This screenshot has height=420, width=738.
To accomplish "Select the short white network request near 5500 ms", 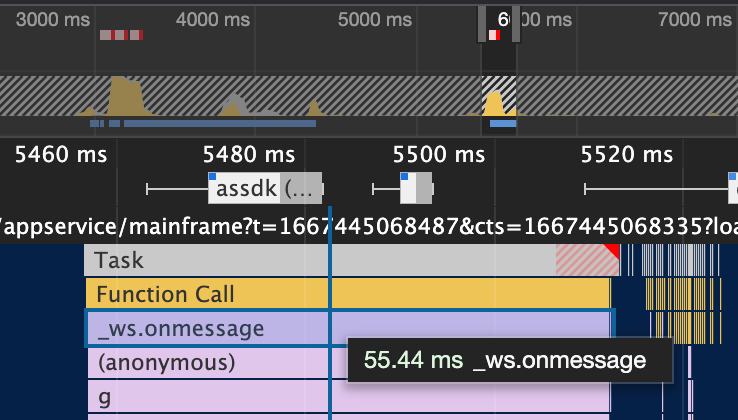I will tap(416, 188).
